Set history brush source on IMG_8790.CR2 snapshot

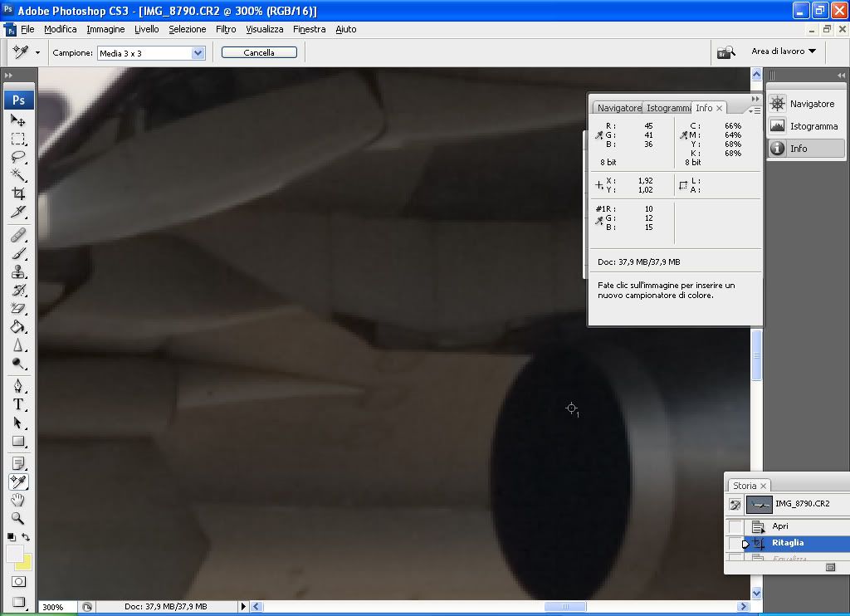(735, 504)
